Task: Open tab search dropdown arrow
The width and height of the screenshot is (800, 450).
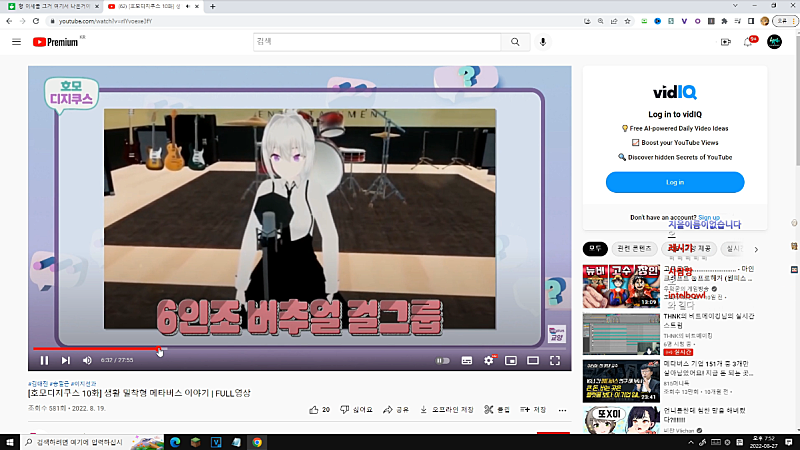Action: (x=735, y=6)
